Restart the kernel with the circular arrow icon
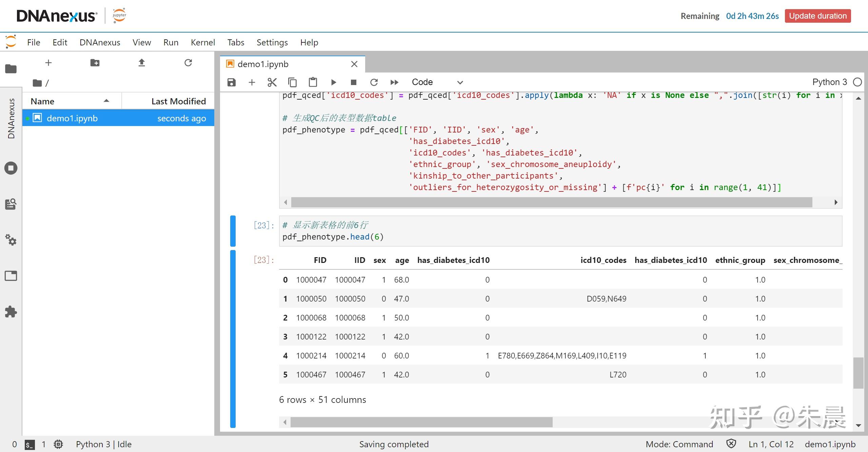This screenshot has width=868, height=452. (374, 82)
